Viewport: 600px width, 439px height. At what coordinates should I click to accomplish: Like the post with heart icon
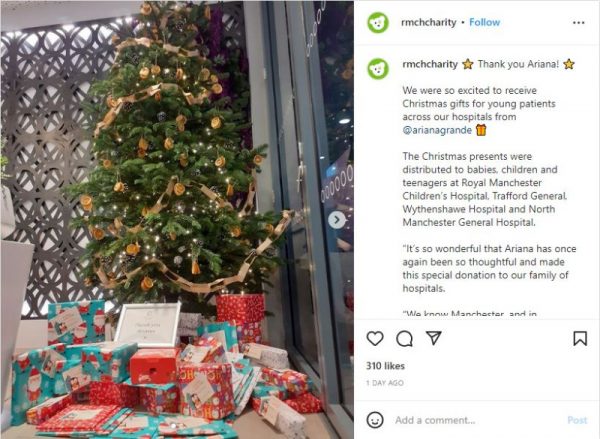point(375,338)
